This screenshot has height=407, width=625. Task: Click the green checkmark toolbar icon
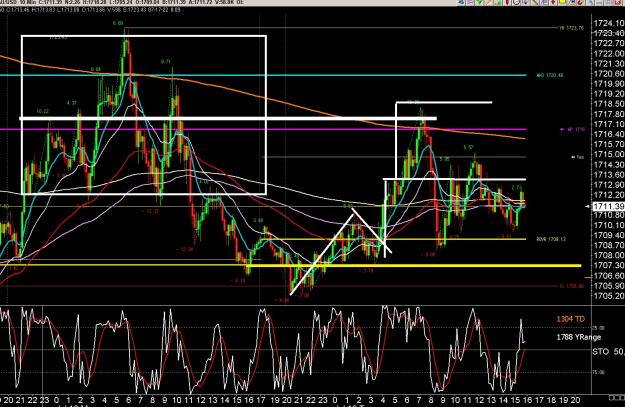[x=479, y=2]
